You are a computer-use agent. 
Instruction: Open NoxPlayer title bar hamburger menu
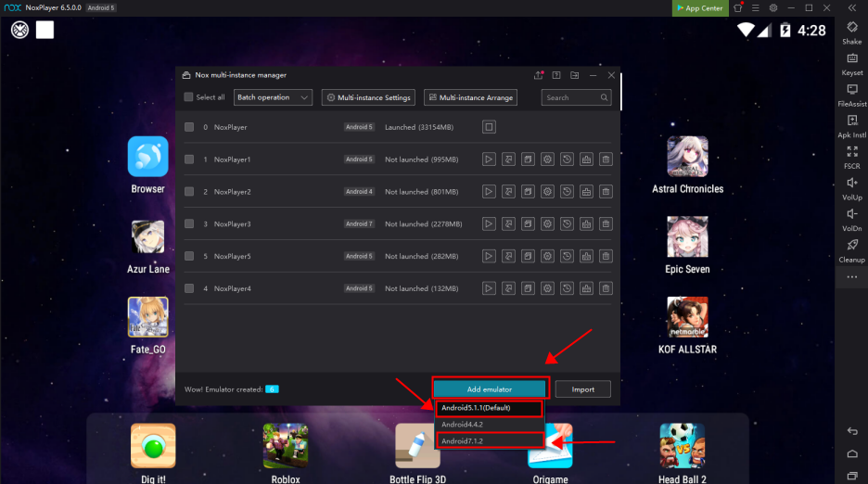click(755, 7)
